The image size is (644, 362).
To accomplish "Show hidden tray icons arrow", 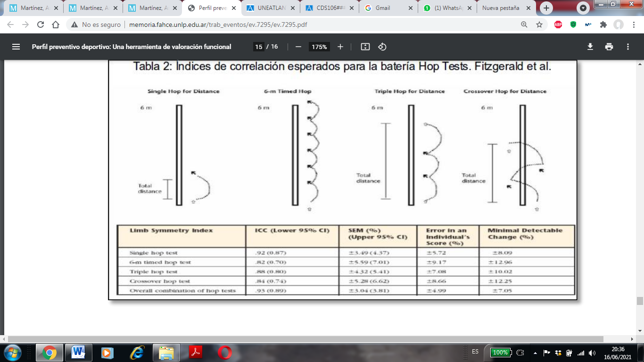I will (535, 353).
